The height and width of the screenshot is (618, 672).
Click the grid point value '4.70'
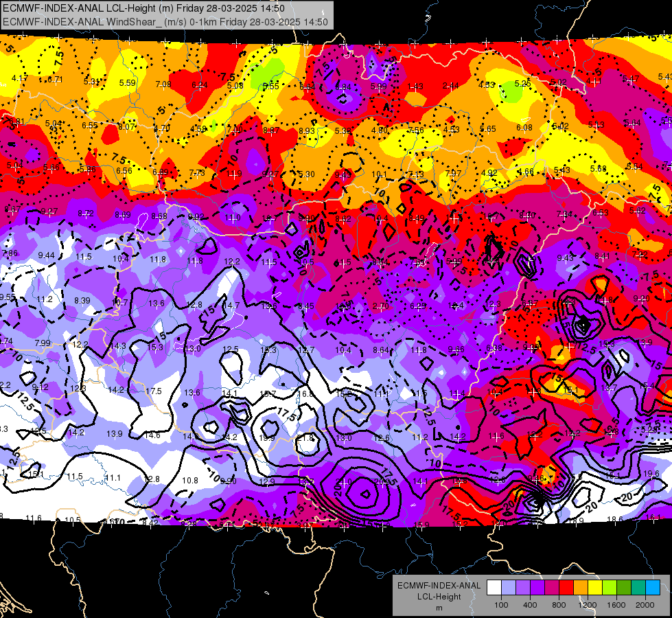tap(162, 128)
